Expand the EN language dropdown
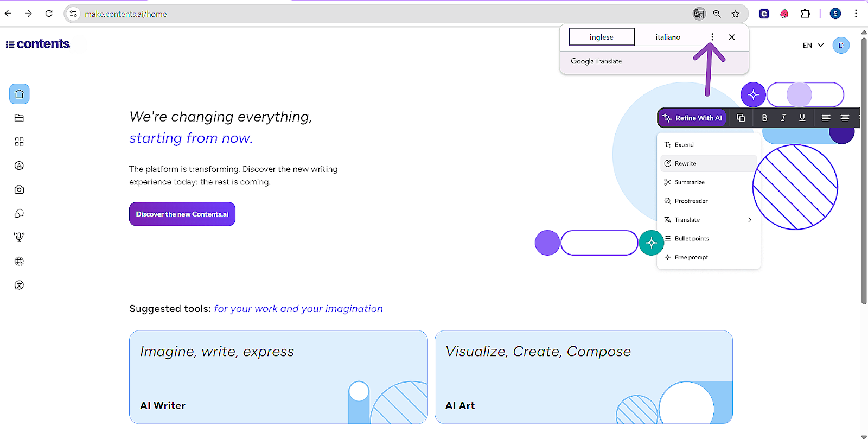This screenshot has height=439, width=868. pyautogui.click(x=813, y=45)
